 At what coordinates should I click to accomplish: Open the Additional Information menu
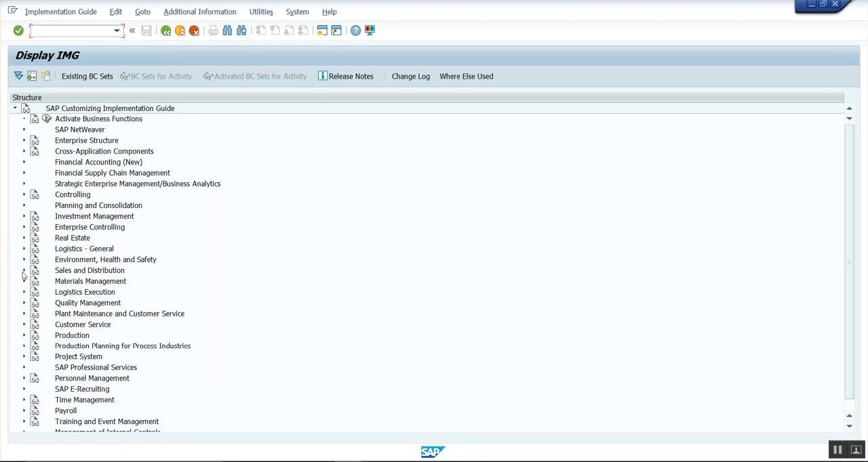(x=200, y=12)
